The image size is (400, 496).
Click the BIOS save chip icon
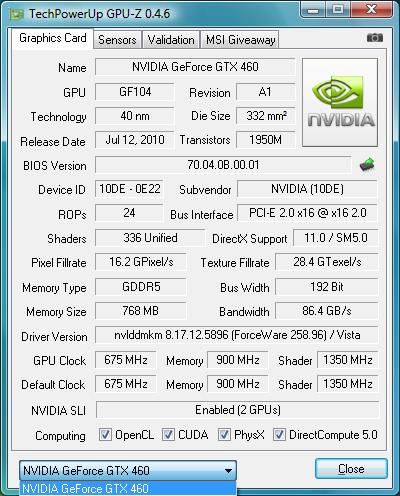coord(367,164)
